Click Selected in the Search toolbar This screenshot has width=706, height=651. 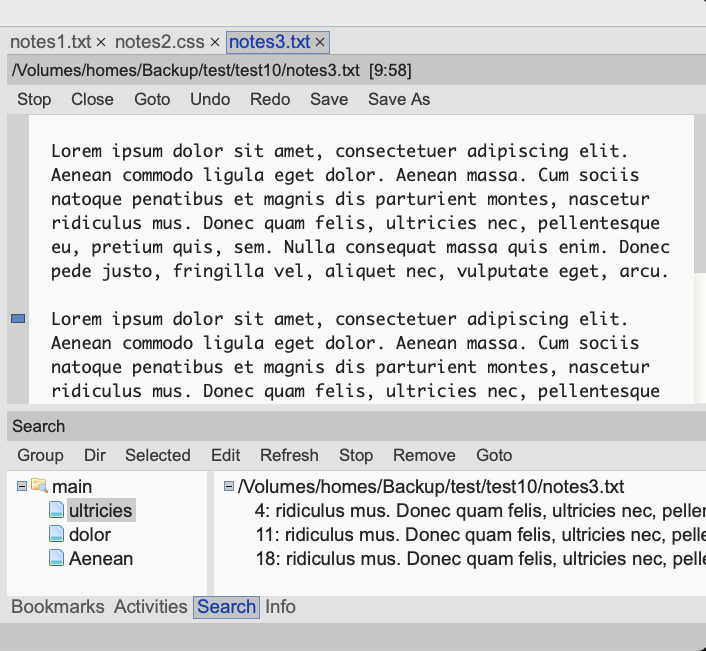(x=158, y=455)
